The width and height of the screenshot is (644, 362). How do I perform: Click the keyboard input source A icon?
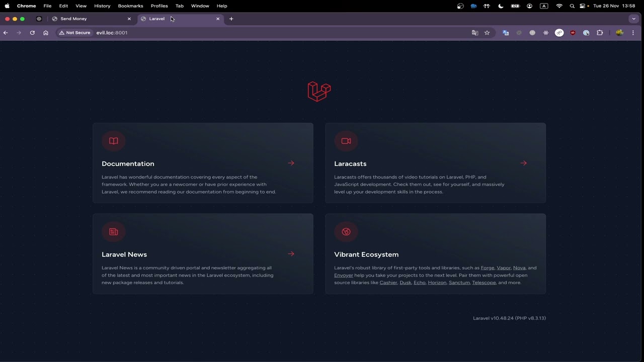544,6
